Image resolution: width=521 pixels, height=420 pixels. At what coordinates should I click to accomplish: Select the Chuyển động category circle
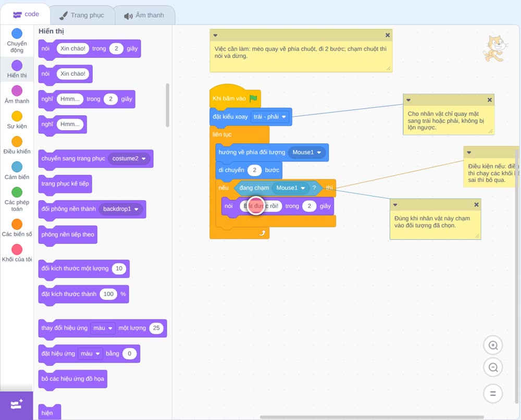tap(17, 33)
